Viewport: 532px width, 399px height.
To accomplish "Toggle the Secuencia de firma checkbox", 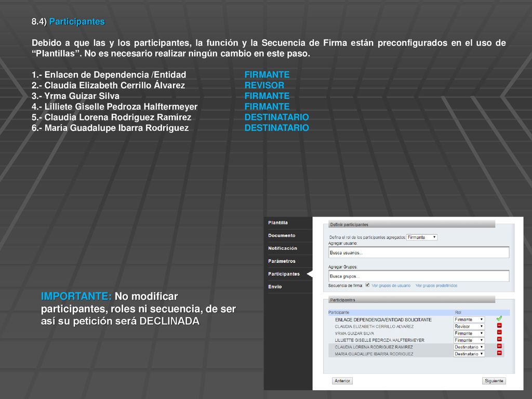I will click(367, 285).
